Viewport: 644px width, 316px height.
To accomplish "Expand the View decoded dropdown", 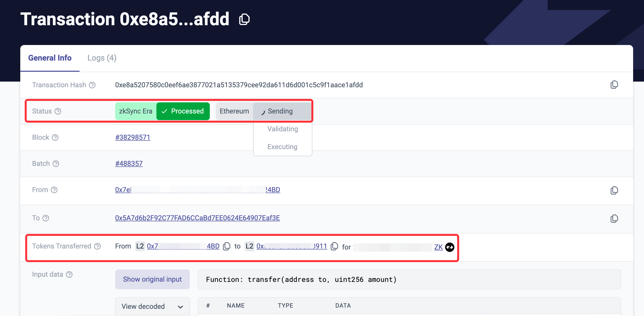I will click(x=152, y=307).
